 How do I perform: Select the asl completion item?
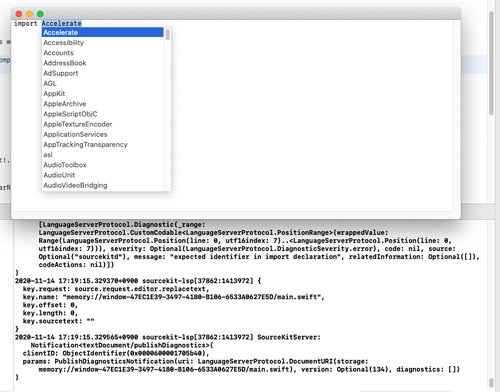click(102, 155)
